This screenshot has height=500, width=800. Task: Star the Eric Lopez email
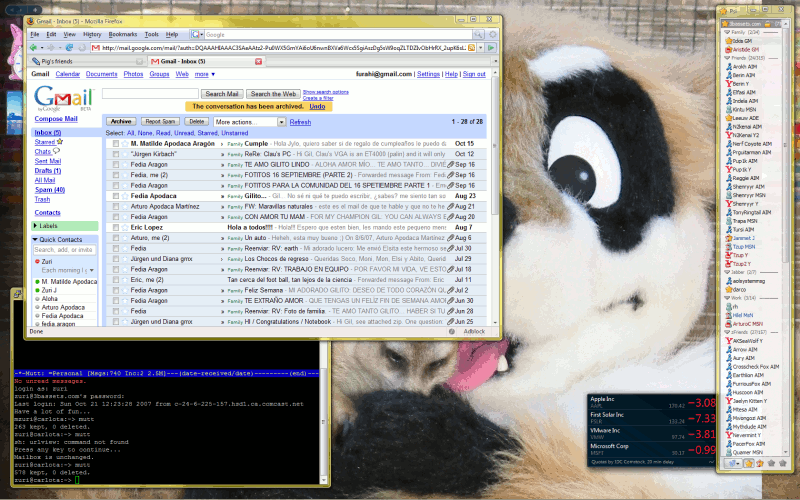pyautogui.click(x=124, y=227)
